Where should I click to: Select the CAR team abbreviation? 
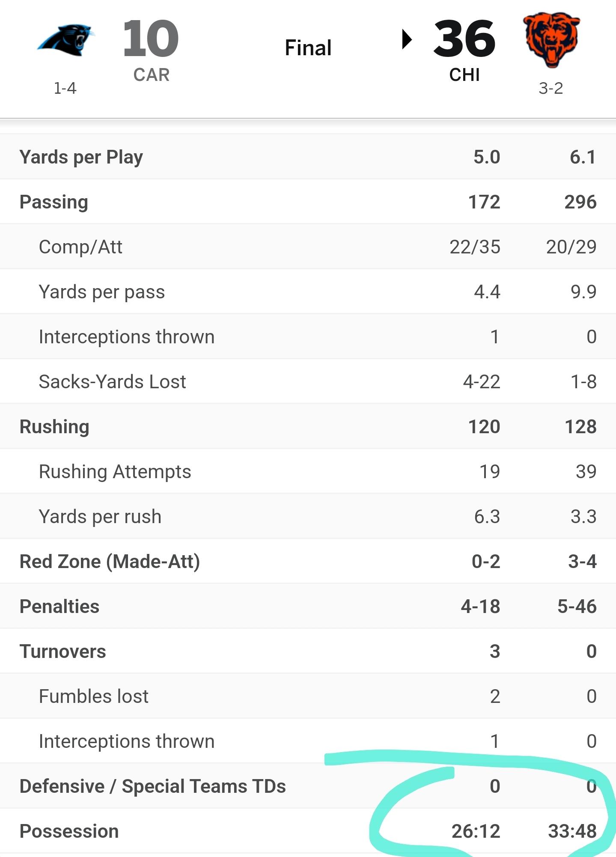point(151,75)
